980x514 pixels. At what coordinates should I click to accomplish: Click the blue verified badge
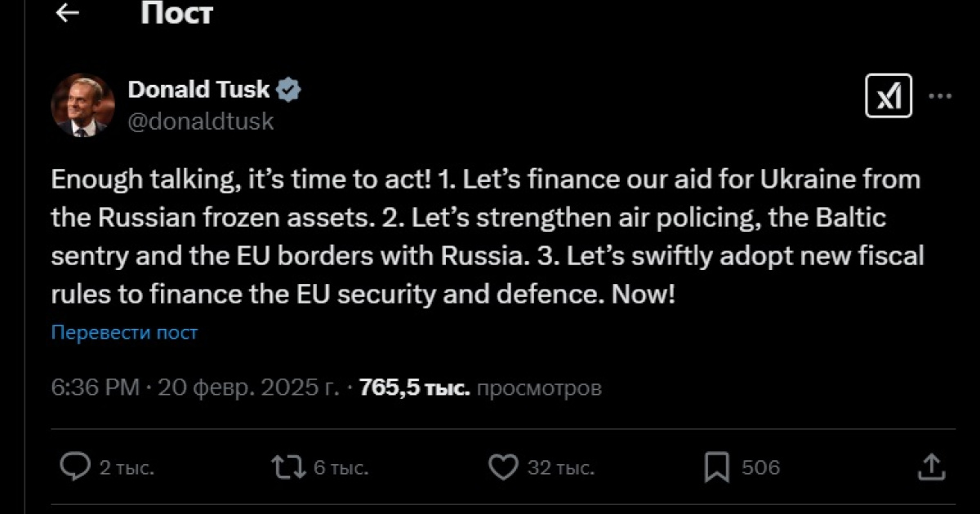click(x=289, y=90)
